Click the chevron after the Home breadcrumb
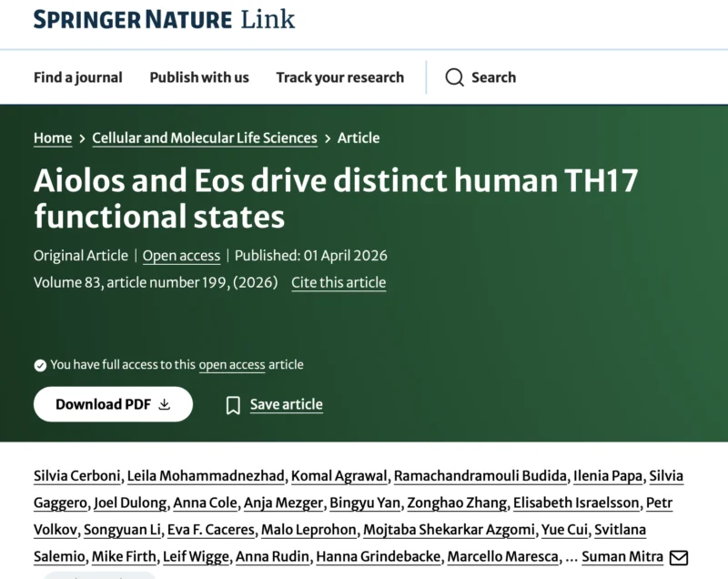This screenshot has height=579, width=728. (x=82, y=138)
